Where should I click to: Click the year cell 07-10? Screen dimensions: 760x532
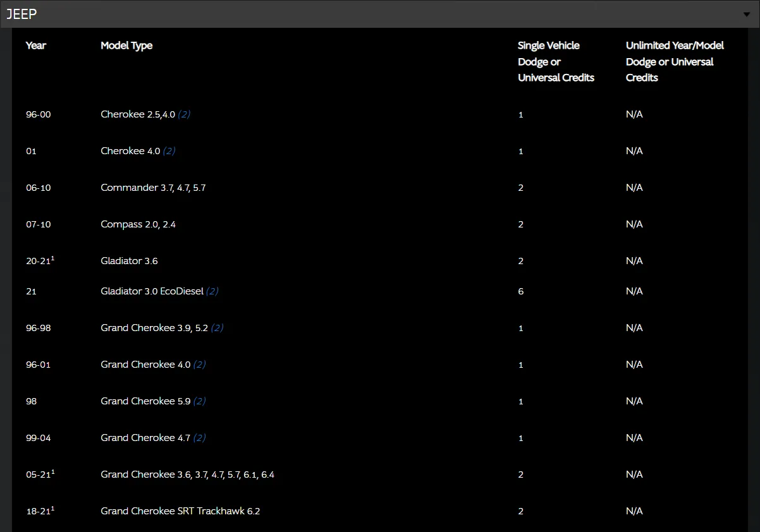[39, 225]
